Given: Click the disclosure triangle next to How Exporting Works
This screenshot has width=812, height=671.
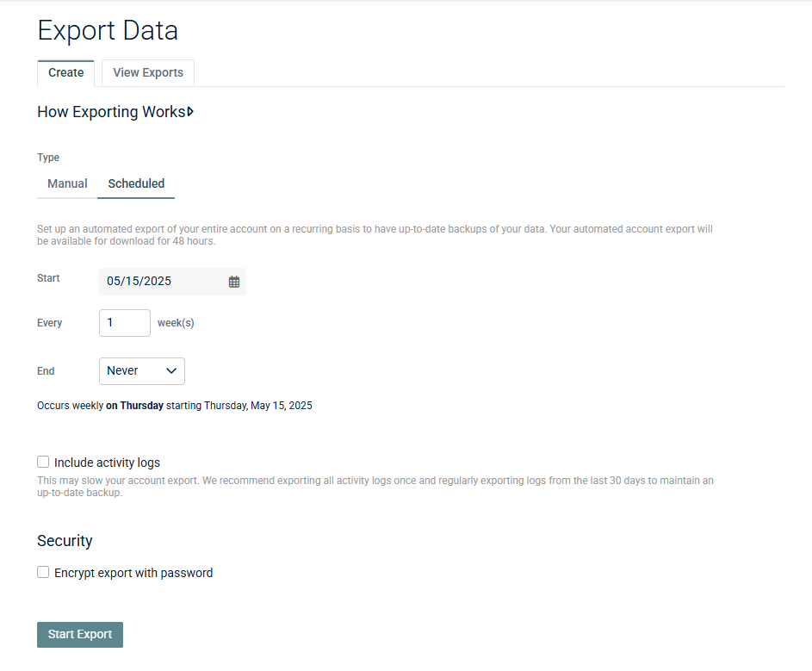Looking at the screenshot, I should (x=190, y=111).
